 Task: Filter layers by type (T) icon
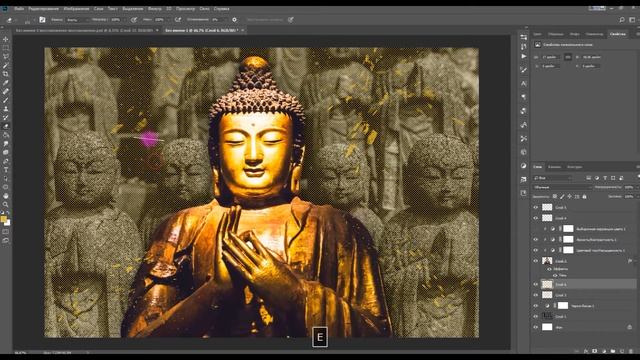coord(605,178)
